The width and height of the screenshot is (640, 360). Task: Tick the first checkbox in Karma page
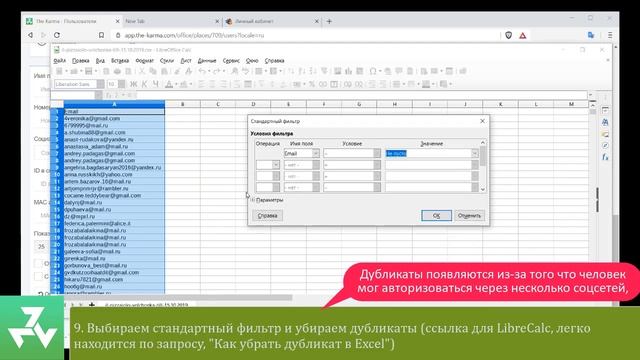(38, 264)
